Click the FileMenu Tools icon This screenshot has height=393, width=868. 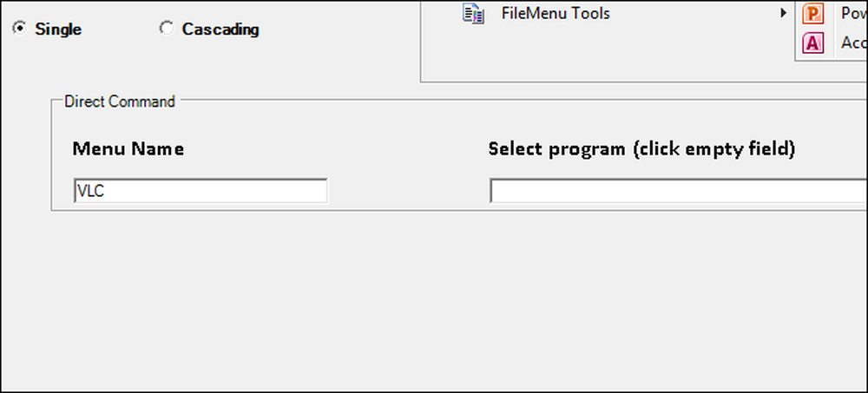(x=473, y=14)
